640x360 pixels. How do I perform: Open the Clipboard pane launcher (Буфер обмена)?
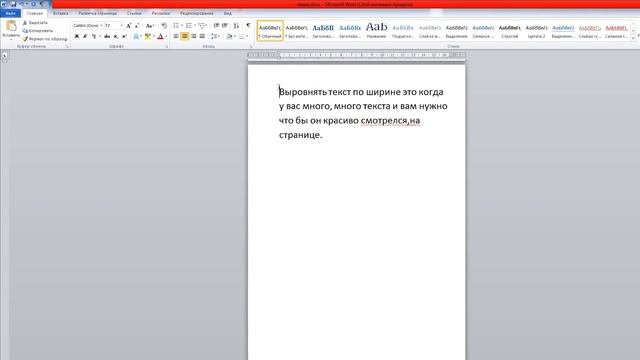click(67, 47)
